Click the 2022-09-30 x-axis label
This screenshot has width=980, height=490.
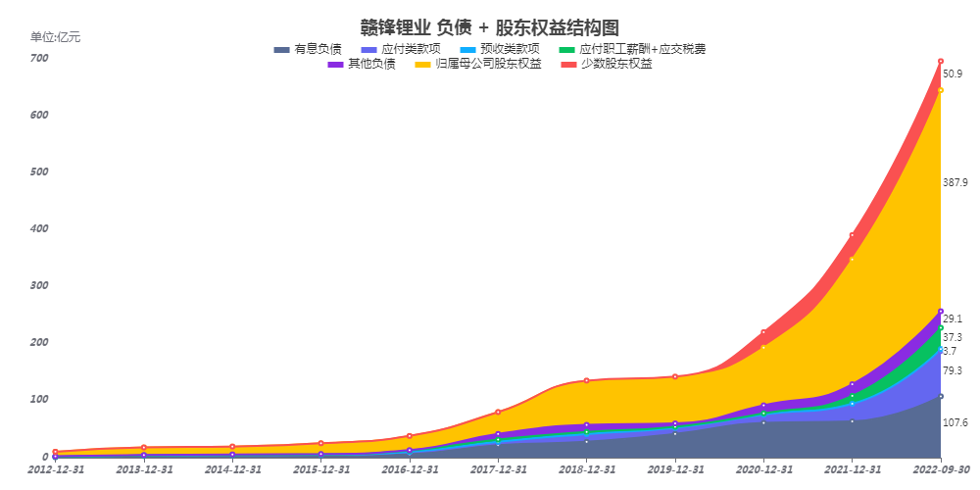[x=941, y=469]
